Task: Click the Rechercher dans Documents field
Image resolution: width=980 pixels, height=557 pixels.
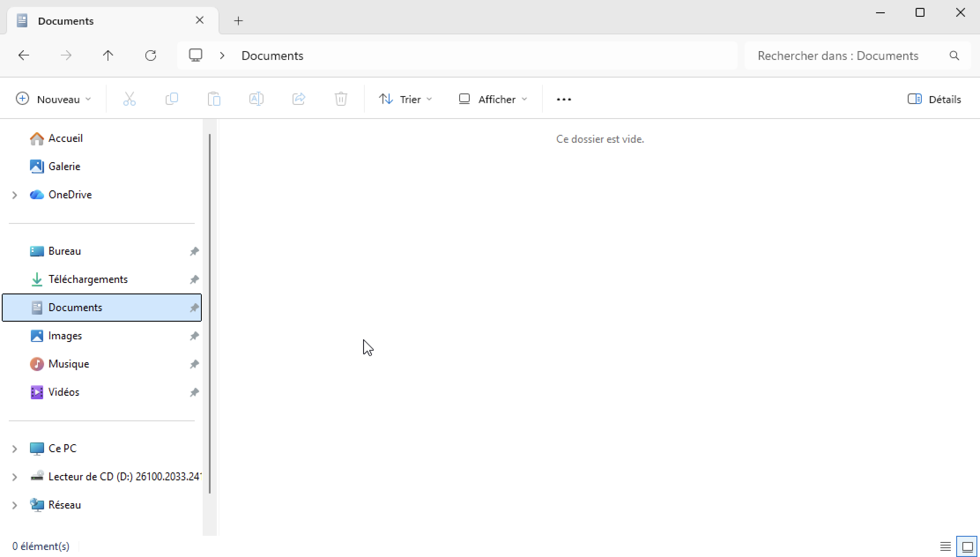Action: pos(837,56)
